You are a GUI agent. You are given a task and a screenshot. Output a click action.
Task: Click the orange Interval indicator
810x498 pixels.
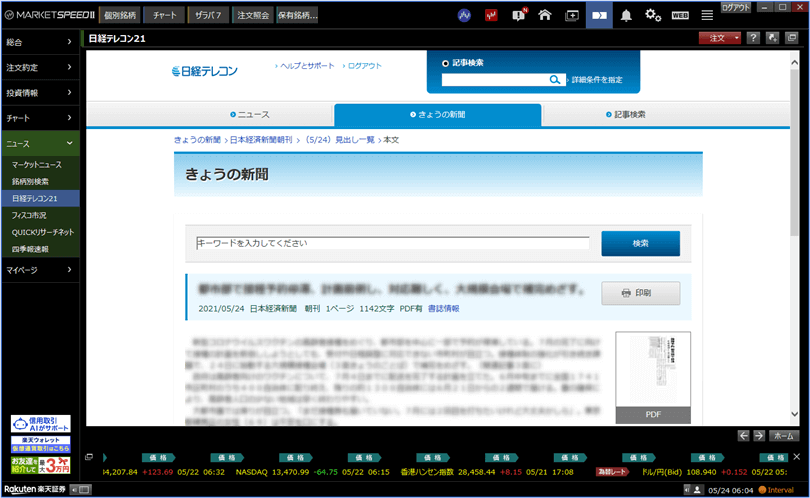[776, 490]
